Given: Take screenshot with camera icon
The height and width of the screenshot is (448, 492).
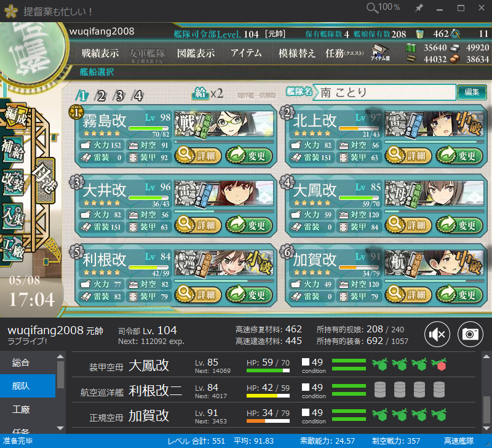Looking at the screenshot, I should coord(470,334).
